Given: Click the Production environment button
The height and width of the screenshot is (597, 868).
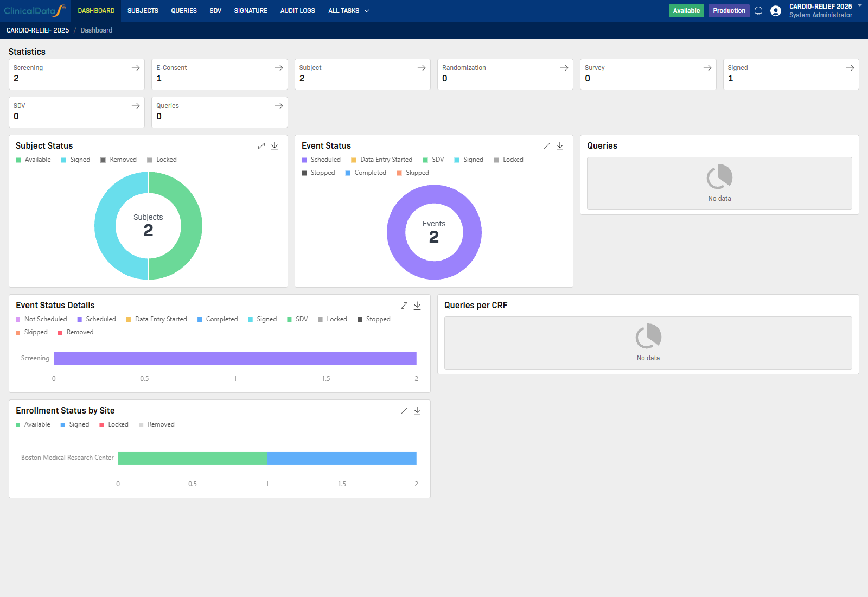Looking at the screenshot, I should 729,11.
